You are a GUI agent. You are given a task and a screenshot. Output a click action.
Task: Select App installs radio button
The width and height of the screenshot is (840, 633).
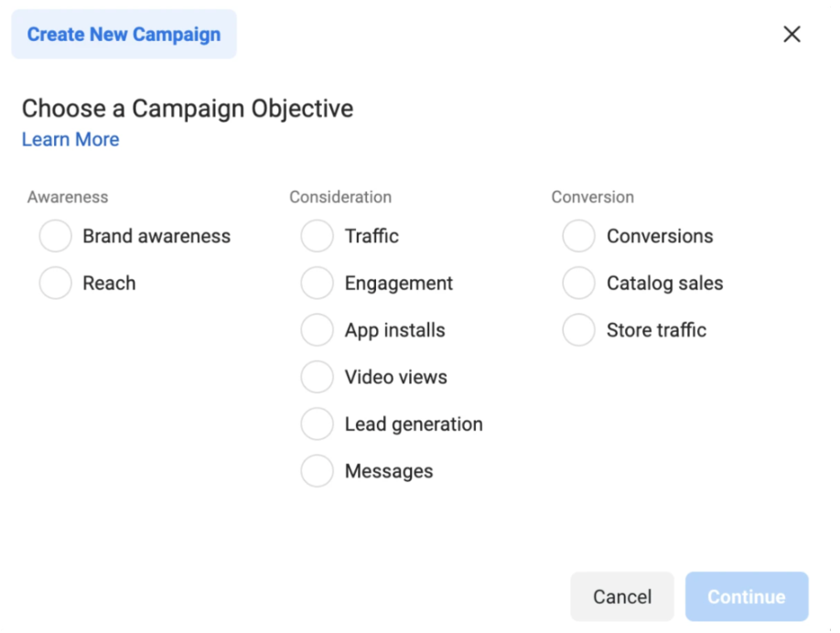click(x=318, y=330)
